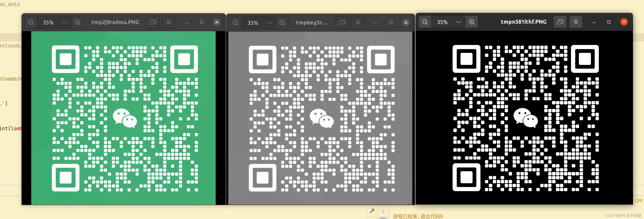The height and width of the screenshot is (219, 644).
Task: Click the wrench icon in the IDE run panel
Action: (x=372, y=211)
